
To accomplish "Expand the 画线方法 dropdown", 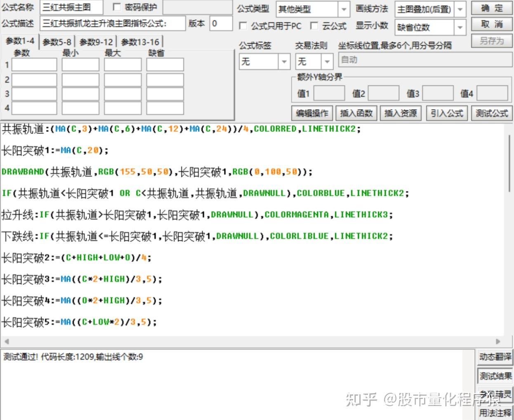I will pyautogui.click(x=460, y=9).
